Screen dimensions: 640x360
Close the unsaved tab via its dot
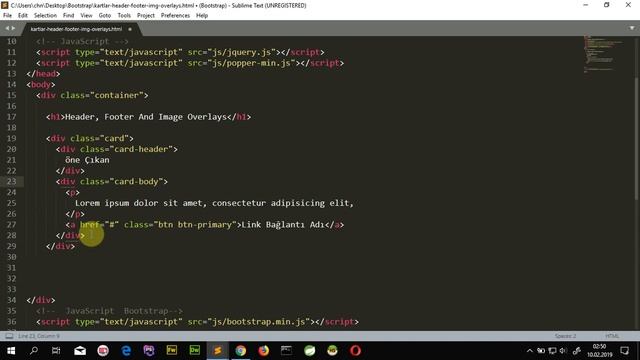pos(130,29)
